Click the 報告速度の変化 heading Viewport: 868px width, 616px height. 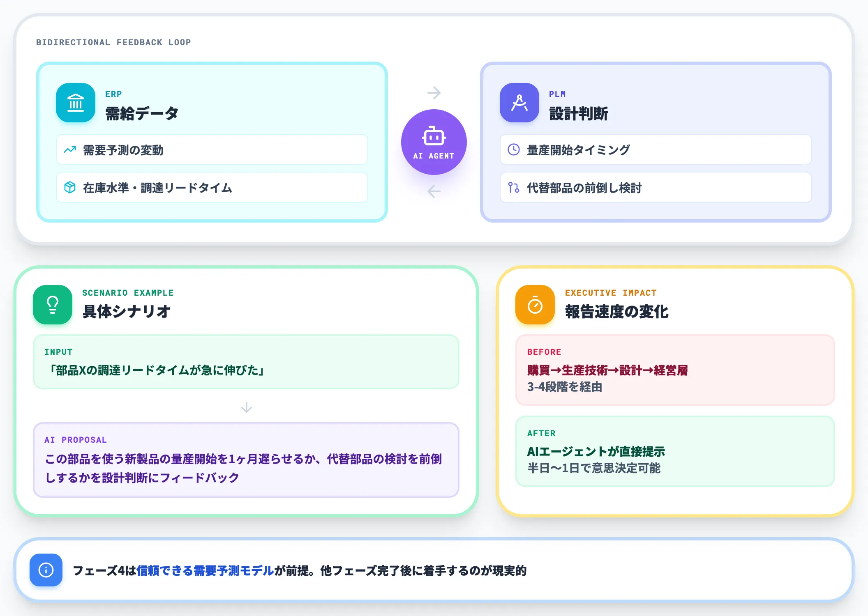pyautogui.click(x=616, y=311)
